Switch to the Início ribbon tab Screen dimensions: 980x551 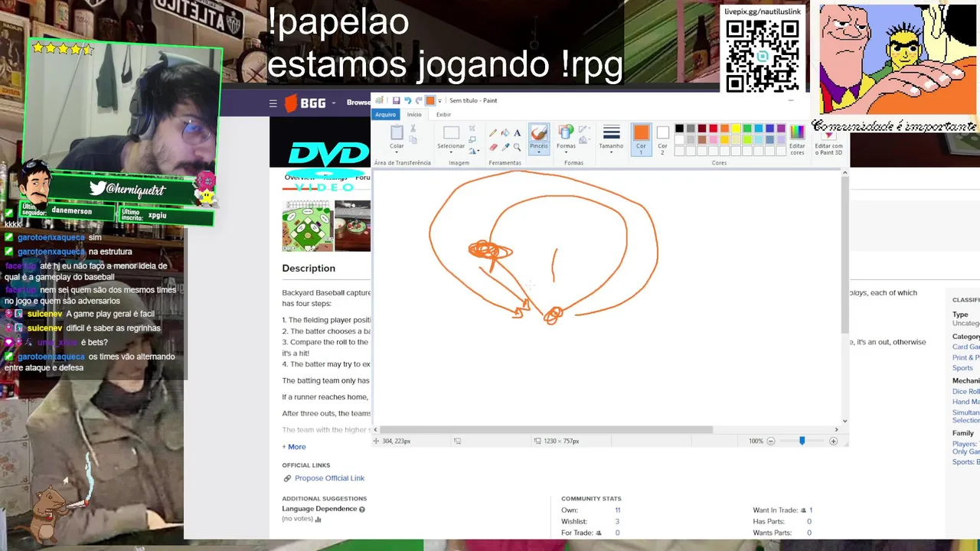click(414, 115)
